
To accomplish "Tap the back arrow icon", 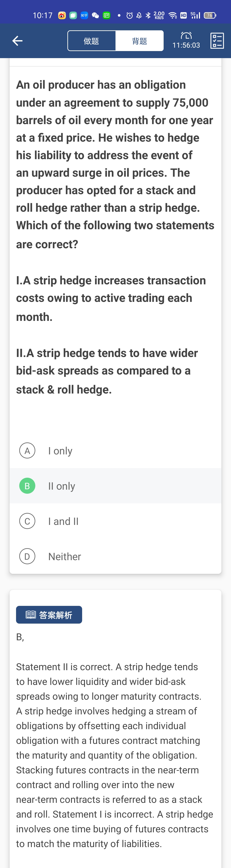I will click(17, 41).
